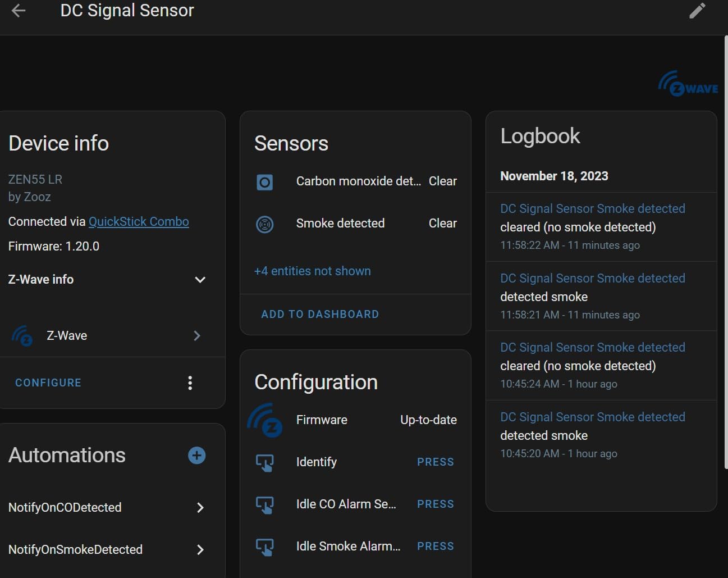Open the Z-Wave integration via chevron
The image size is (728, 578).
pyautogui.click(x=197, y=335)
